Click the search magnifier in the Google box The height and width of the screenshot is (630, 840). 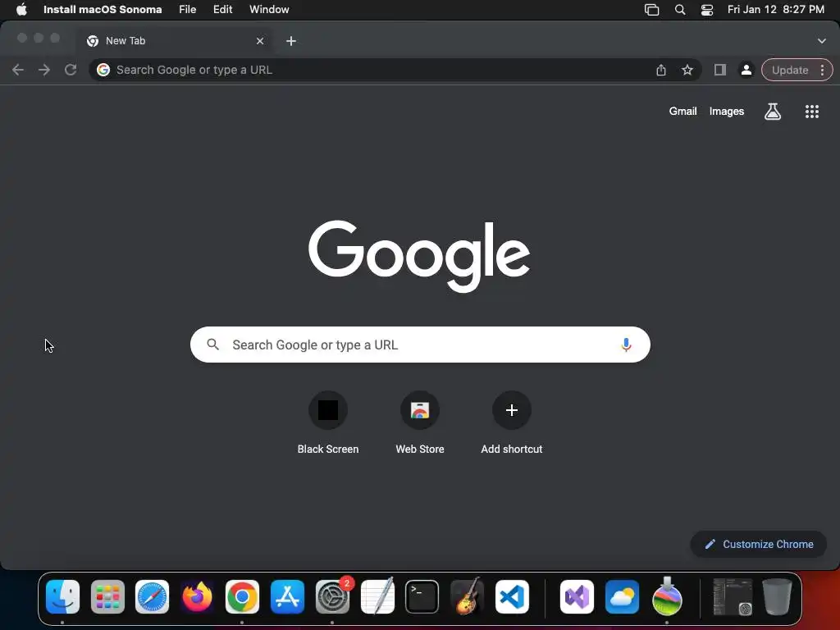pos(213,345)
